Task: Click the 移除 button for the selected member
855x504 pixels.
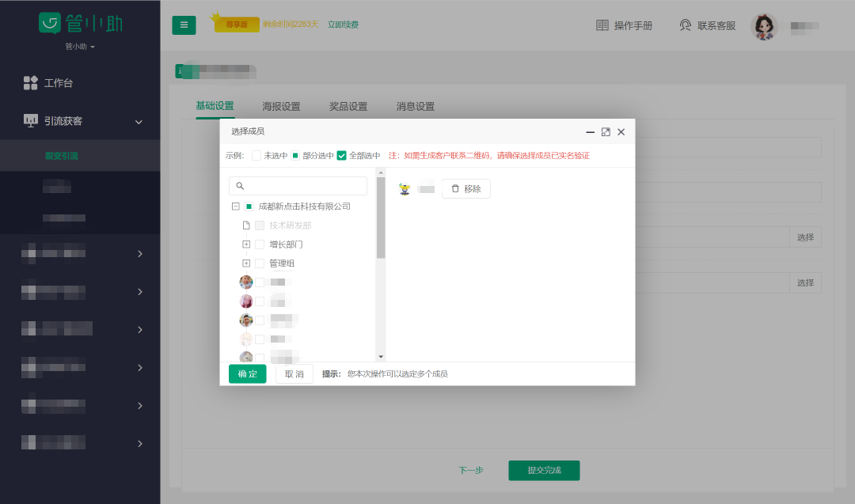Action: pyautogui.click(x=466, y=189)
